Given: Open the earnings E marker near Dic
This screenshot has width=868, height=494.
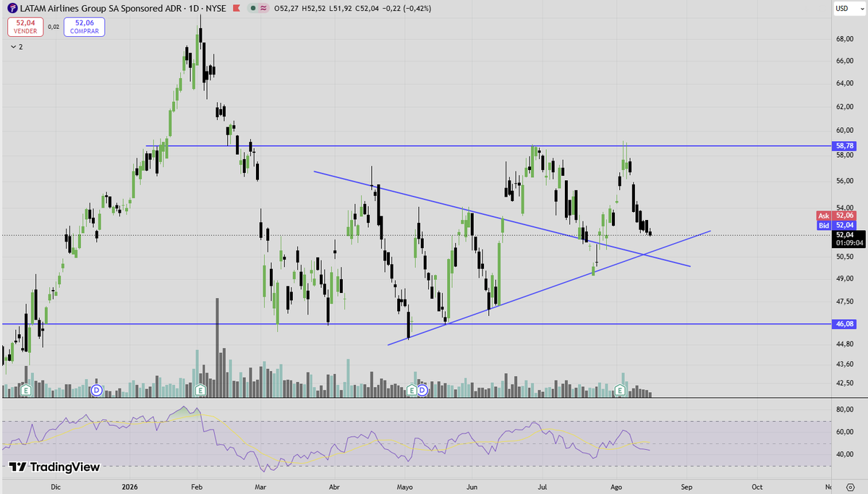Looking at the screenshot, I should pyautogui.click(x=27, y=390).
